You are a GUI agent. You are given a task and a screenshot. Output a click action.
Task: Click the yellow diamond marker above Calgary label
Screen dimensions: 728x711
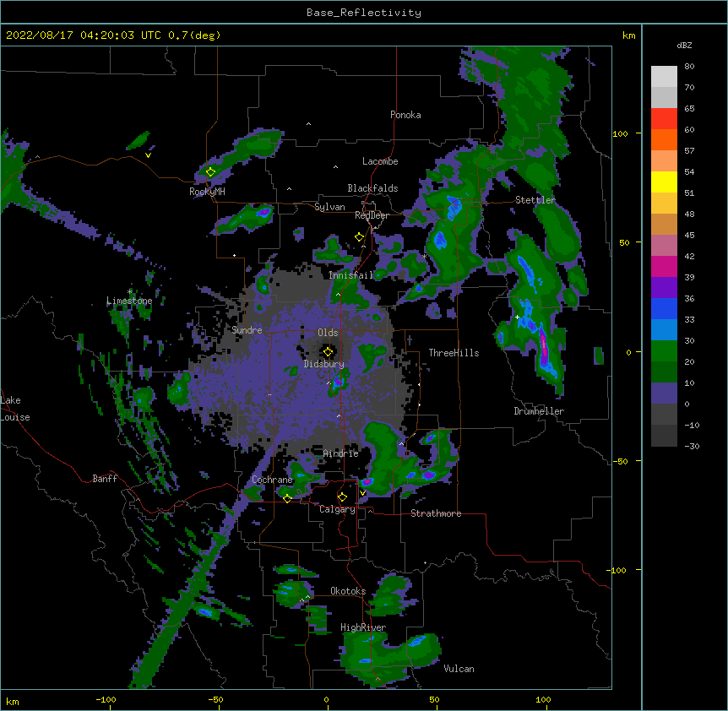pos(342,497)
